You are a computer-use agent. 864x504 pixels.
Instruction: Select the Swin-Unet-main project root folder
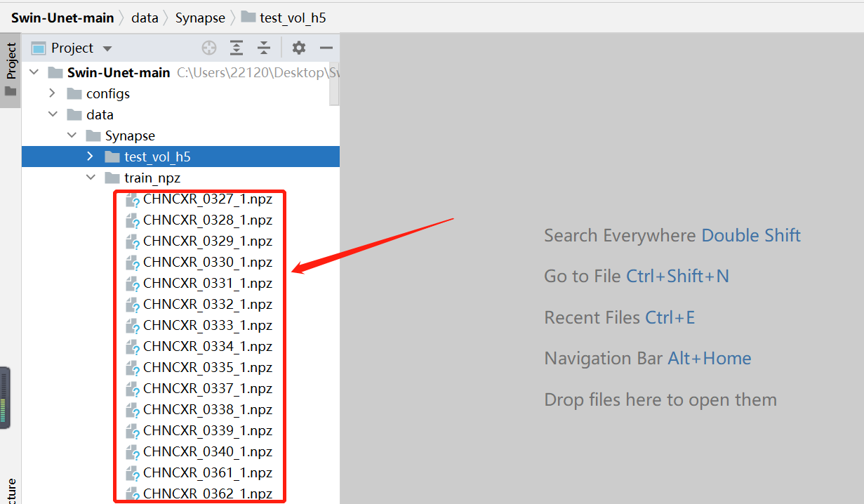click(118, 72)
